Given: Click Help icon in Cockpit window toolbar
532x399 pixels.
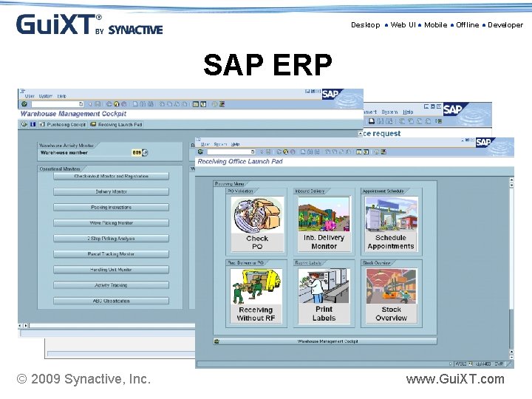Looking at the screenshot, I should (x=215, y=104).
